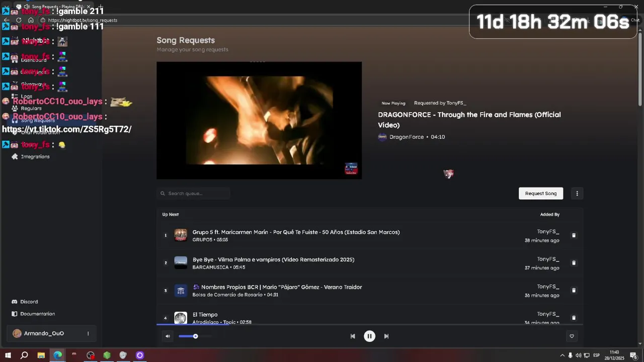This screenshot has height=362, width=644.
Task: Click the green cube app in the taskbar
Action: click(x=107, y=355)
